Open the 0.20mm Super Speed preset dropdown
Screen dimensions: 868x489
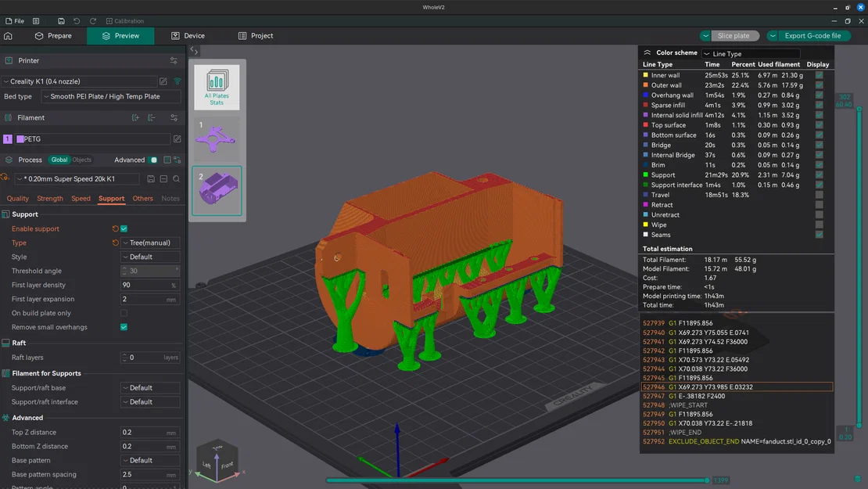(77, 179)
